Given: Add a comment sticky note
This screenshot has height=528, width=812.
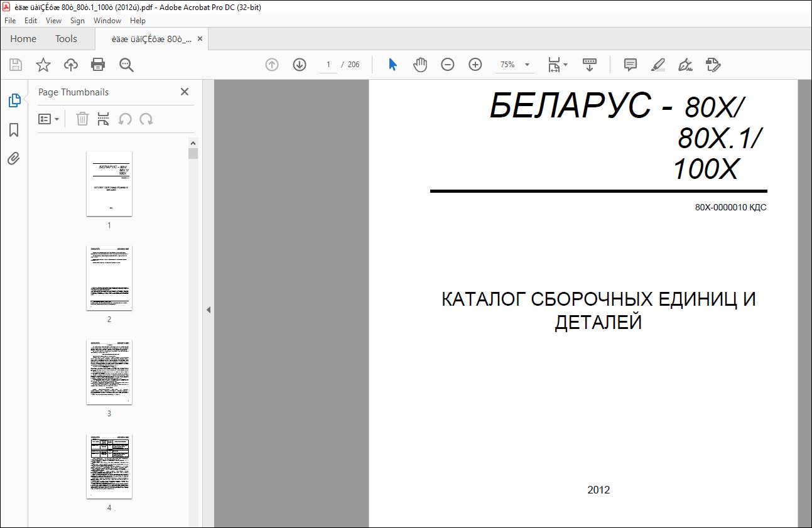Looking at the screenshot, I should [x=631, y=65].
